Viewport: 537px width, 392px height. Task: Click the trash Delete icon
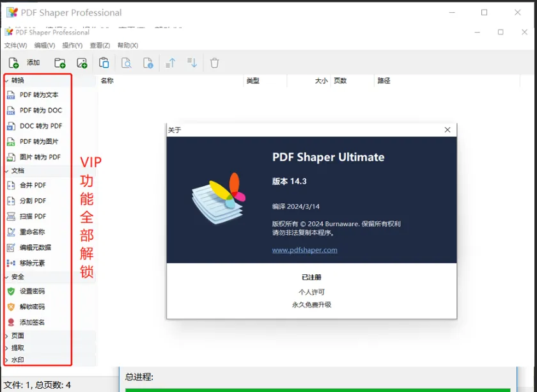point(214,63)
